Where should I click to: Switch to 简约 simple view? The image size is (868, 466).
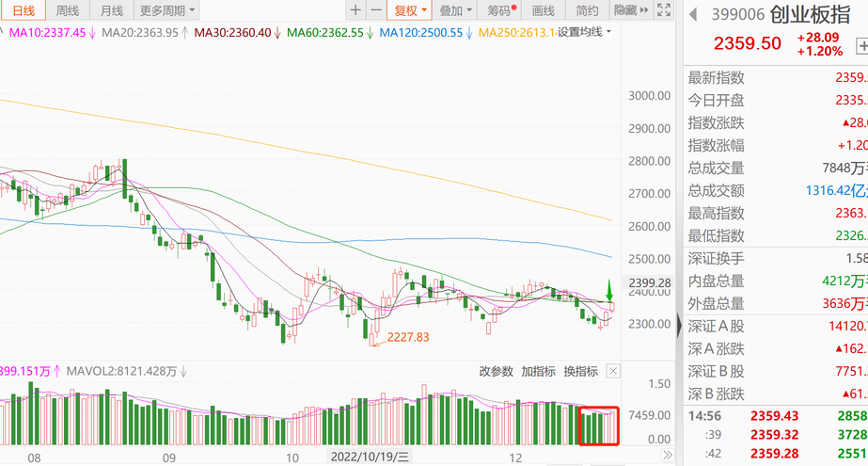point(587,10)
